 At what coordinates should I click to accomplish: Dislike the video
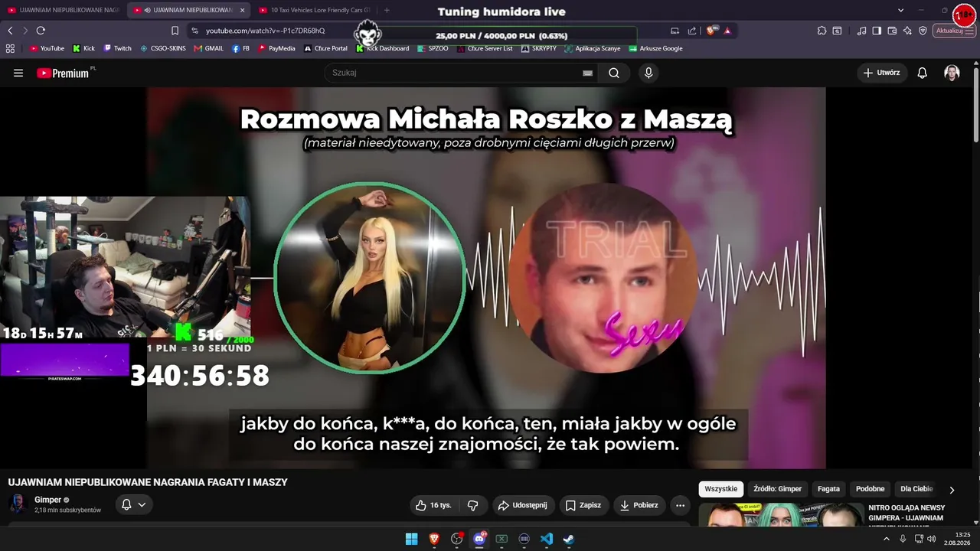coord(473,505)
